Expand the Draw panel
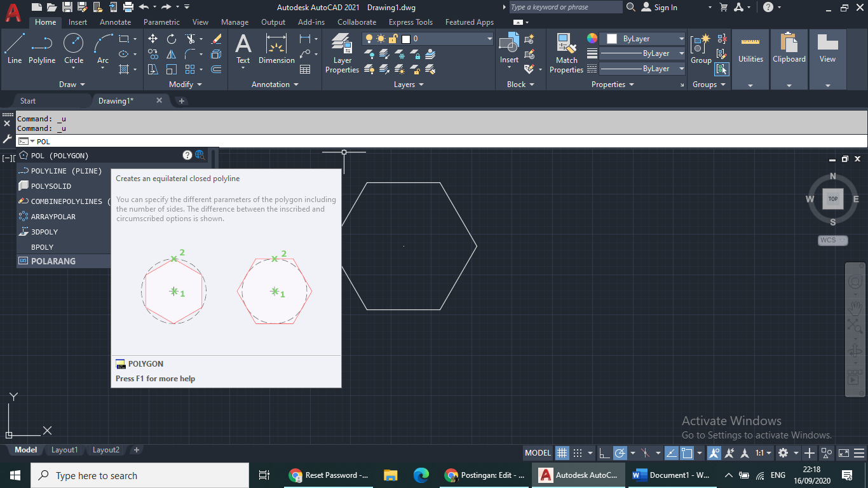Viewport: 868px width, 488px height. click(72, 85)
